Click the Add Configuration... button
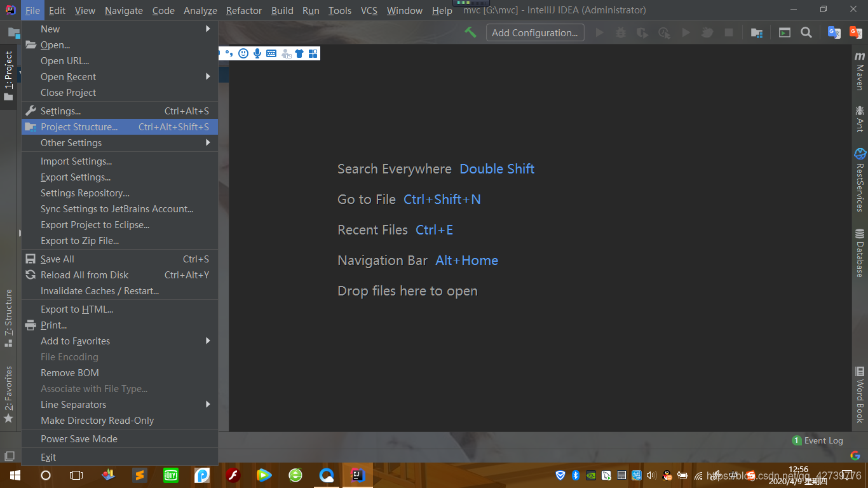 (x=535, y=32)
